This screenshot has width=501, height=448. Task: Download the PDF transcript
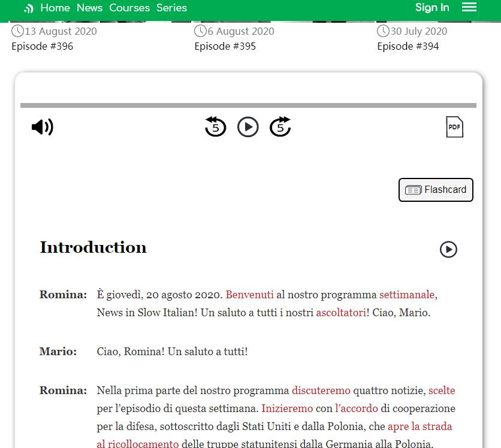(454, 127)
